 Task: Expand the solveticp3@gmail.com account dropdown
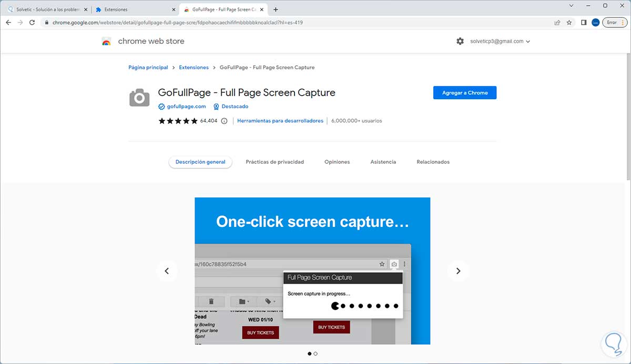500,41
